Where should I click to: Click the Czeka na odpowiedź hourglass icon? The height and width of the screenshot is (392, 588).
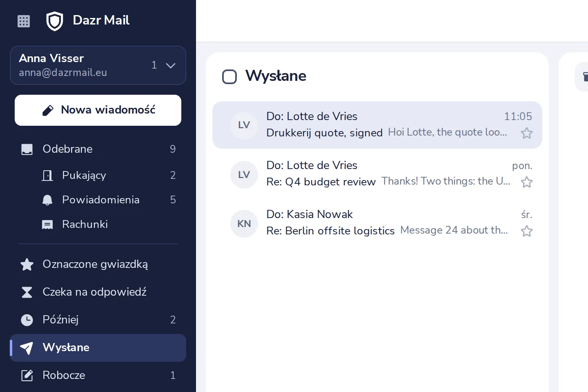coord(27,292)
